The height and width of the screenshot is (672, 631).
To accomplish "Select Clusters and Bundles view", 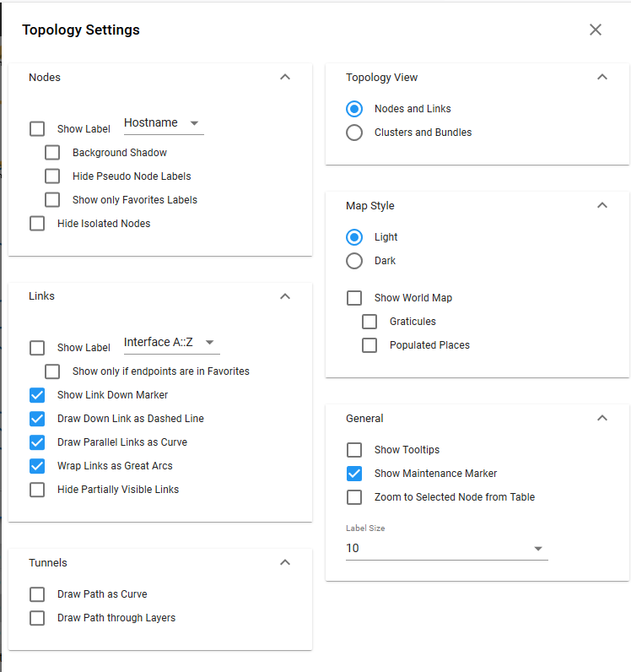I will pyautogui.click(x=355, y=133).
